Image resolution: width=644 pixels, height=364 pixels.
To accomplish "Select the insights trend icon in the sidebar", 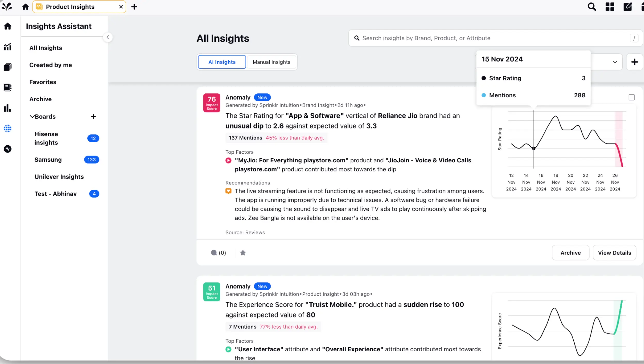I will 7,46.
